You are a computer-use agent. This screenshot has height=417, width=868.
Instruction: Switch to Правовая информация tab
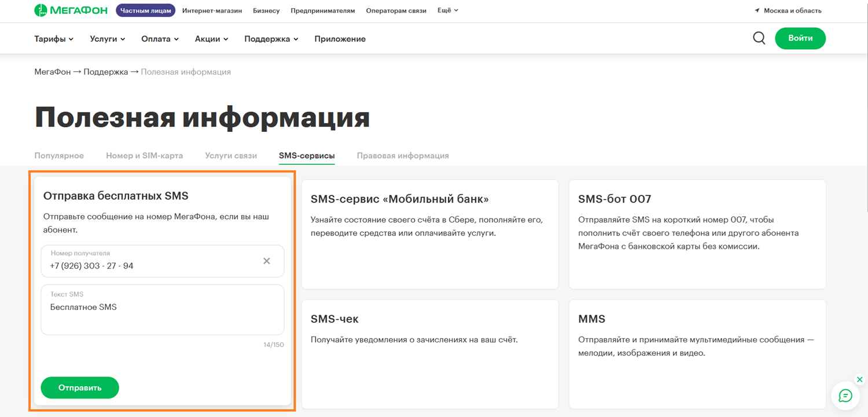point(403,156)
